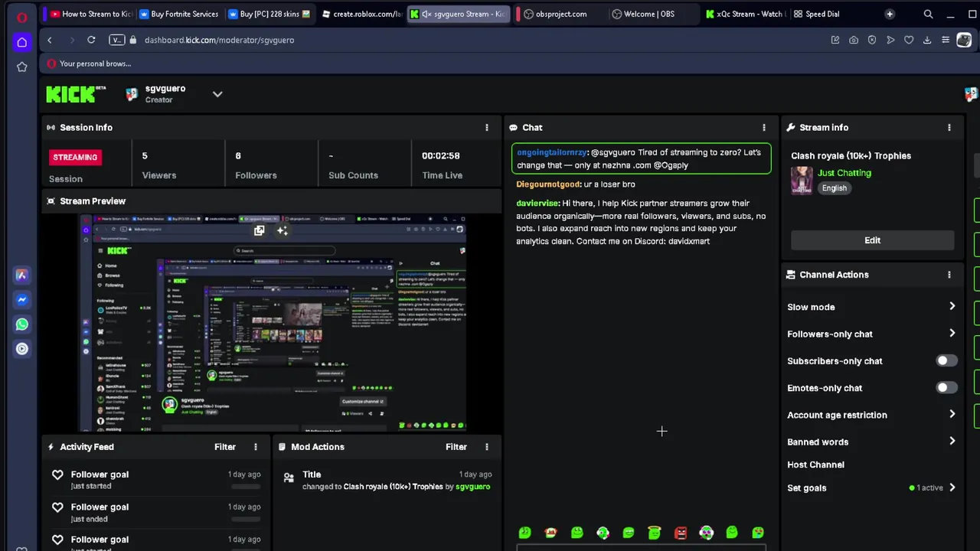Click the daviervise username
Viewport: 980px width, 551px height.
537,204
